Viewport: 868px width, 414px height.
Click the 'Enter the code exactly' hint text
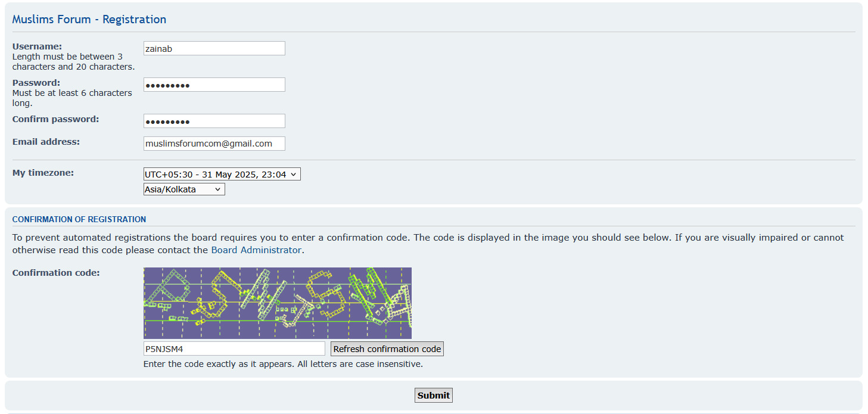point(283,364)
